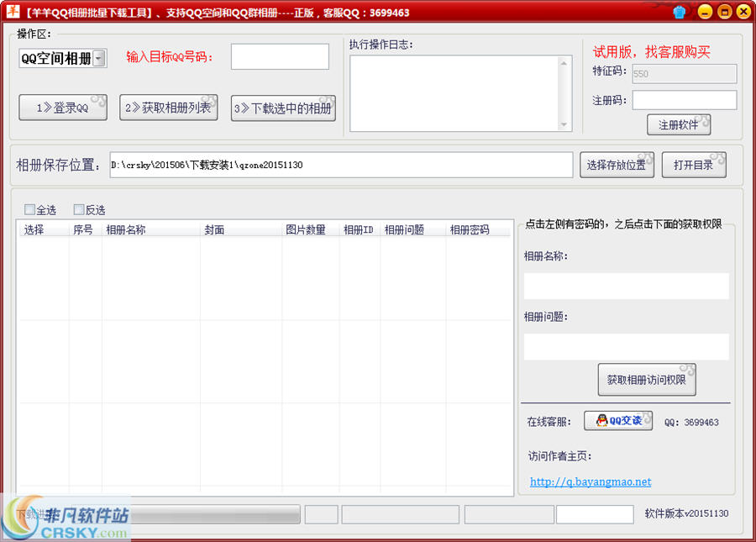This screenshot has height=542, width=756.
Task: Click the log box scroll-down arrow
Action: [x=564, y=124]
